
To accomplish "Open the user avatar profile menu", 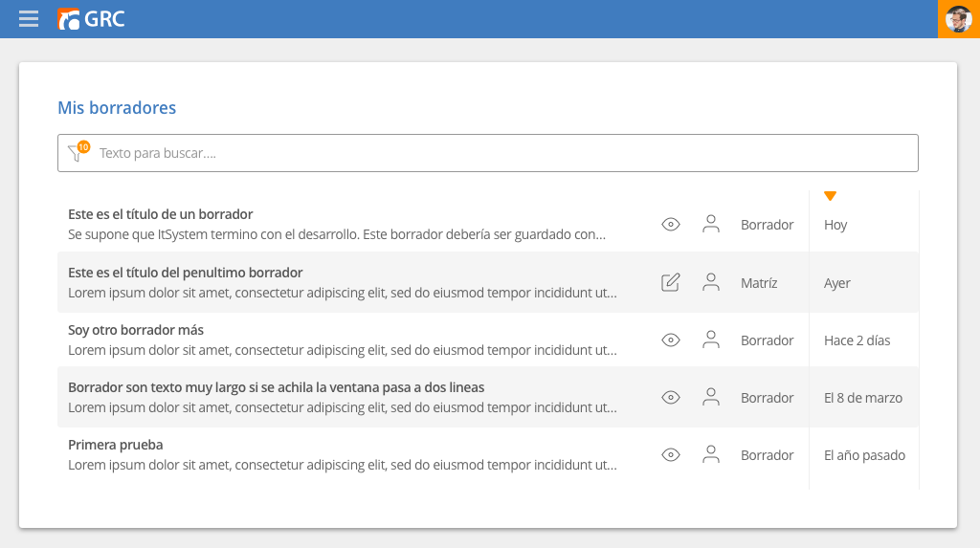I will [x=958, y=19].
